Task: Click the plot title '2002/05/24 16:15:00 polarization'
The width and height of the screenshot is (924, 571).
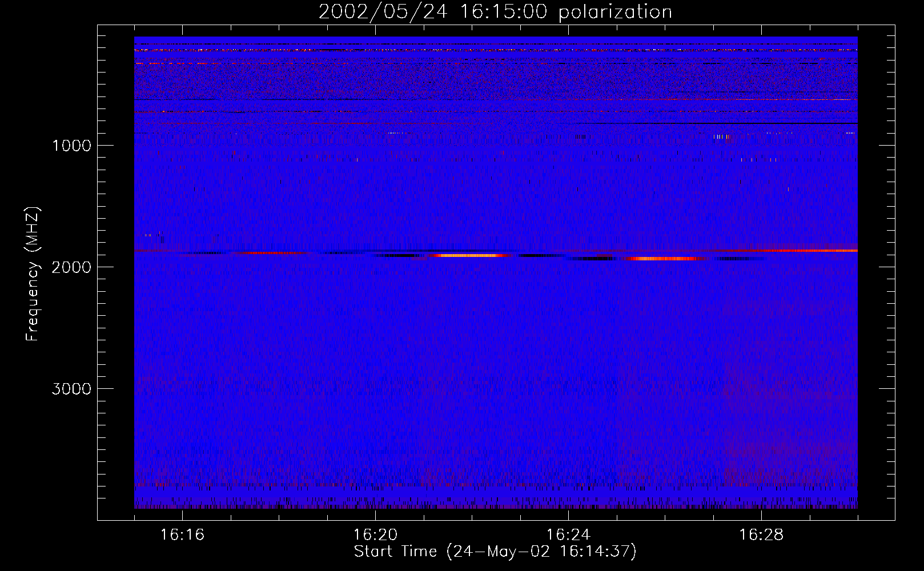Action: click(495, 12)
